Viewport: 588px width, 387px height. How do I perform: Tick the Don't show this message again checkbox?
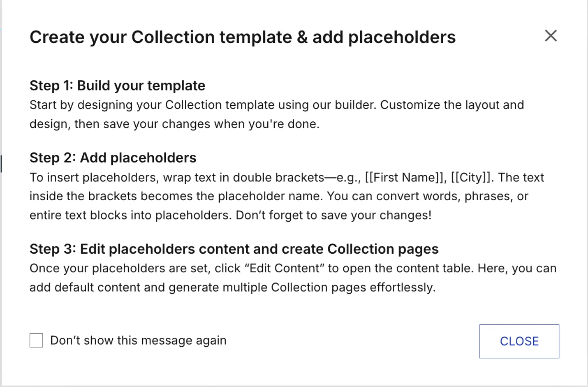click(x=36, y=340)
